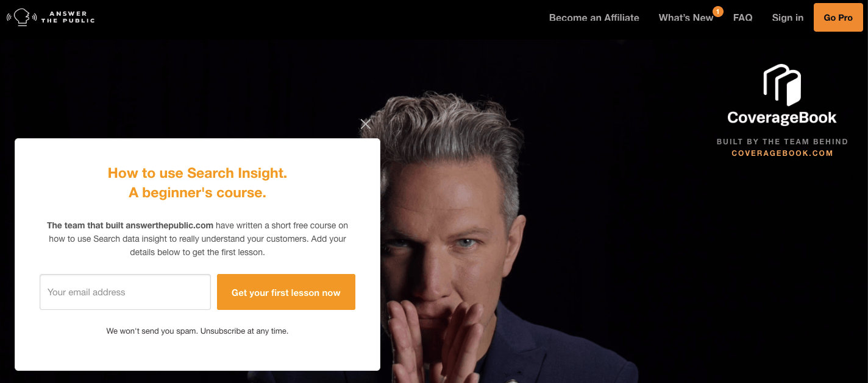This screenshot has width=868, height=383.
Task: Click the We won't send you spam notice
Action: click(x=197, y=331)
